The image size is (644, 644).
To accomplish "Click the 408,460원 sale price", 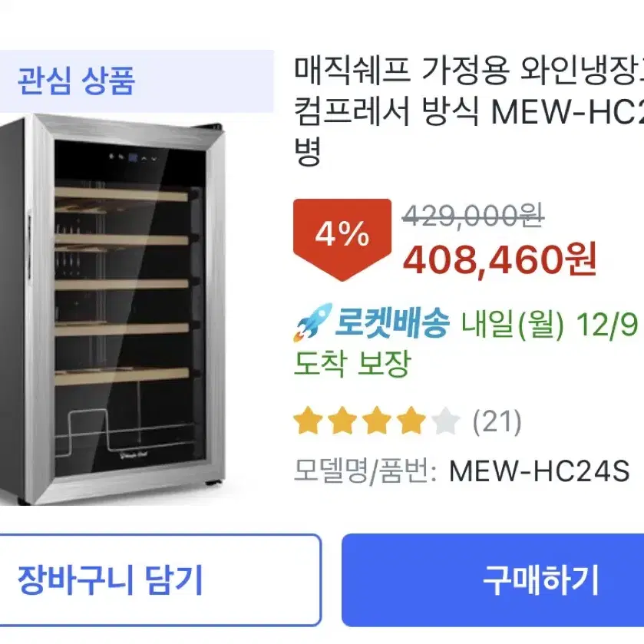I will click(500, 260).
